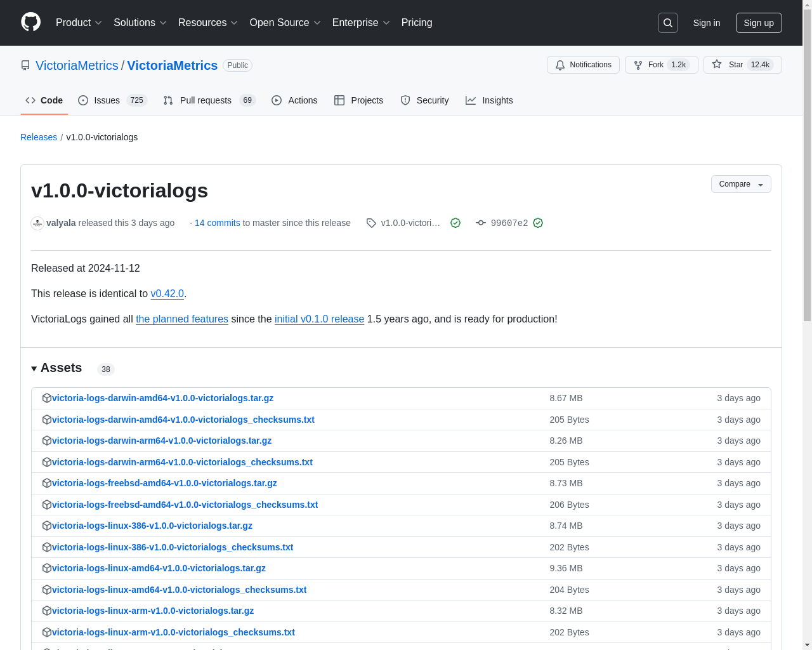This screenshot has width=812, height=650.
Task: Switch to the Pull requests tab
Action: pyautogui.click(x=209, y=100)
